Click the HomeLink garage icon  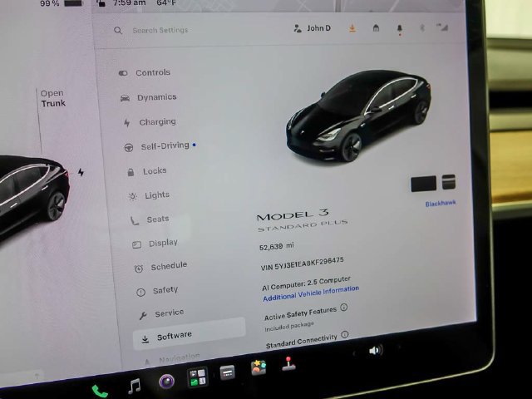[376, 28]
